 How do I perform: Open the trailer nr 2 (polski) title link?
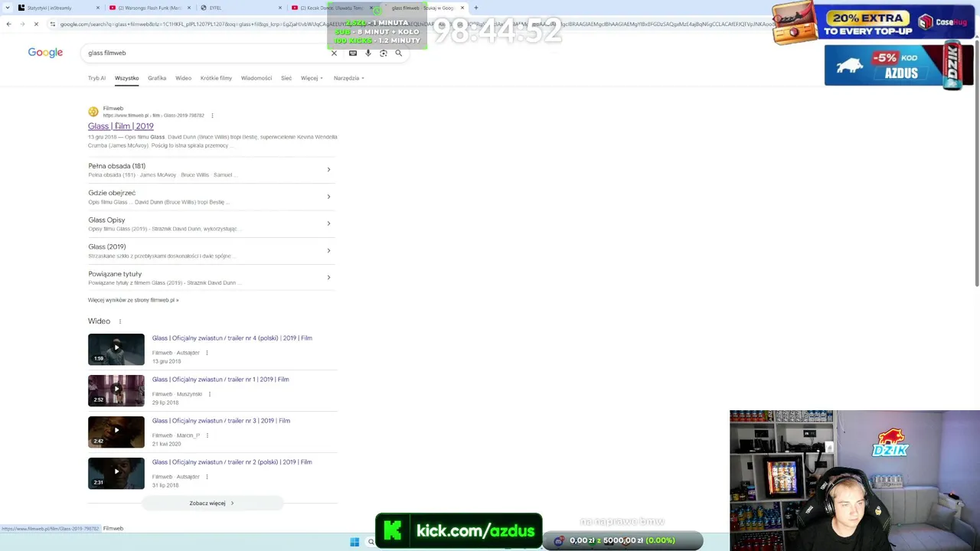click(x=232, y=462)
